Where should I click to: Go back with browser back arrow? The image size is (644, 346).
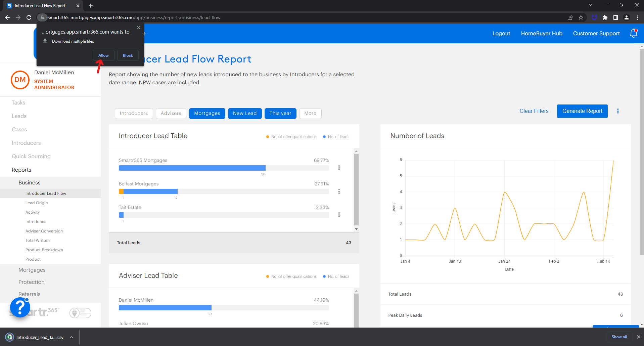click(x=7, y=17)
